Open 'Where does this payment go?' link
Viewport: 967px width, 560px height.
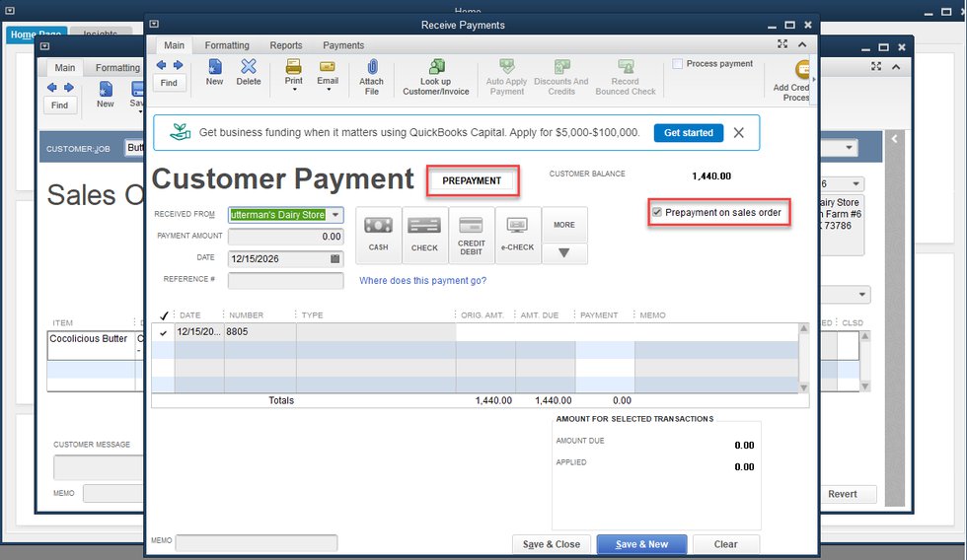pyautogui.click(x=422, y=281)
